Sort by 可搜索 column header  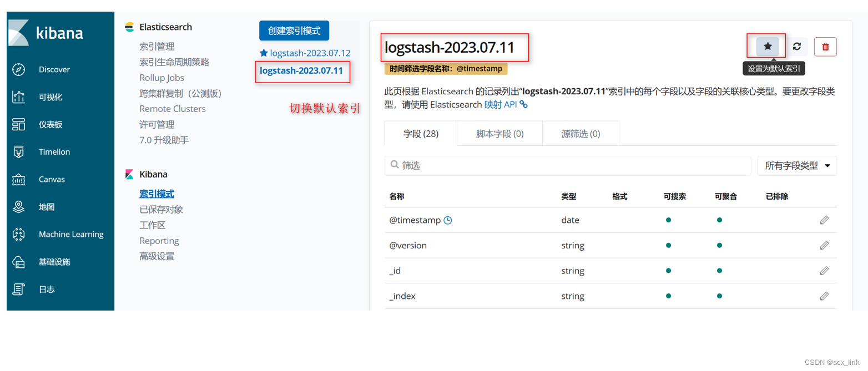pos(675,196)
